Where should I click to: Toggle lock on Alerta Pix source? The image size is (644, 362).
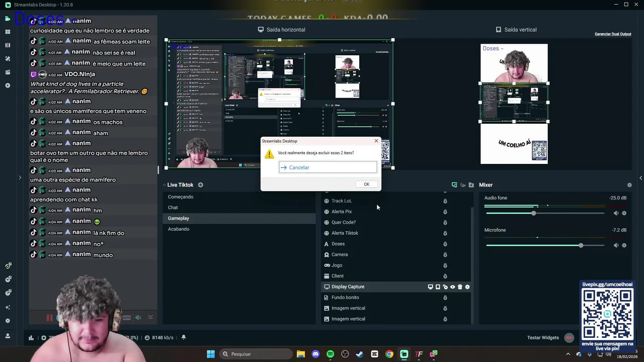point(445,212)
